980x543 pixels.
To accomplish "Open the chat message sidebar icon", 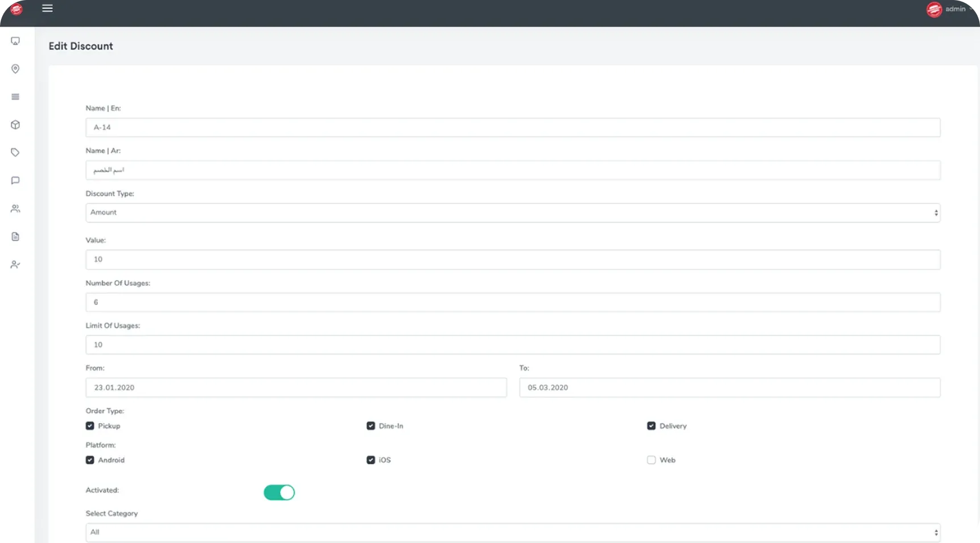I will pos(15,180).
